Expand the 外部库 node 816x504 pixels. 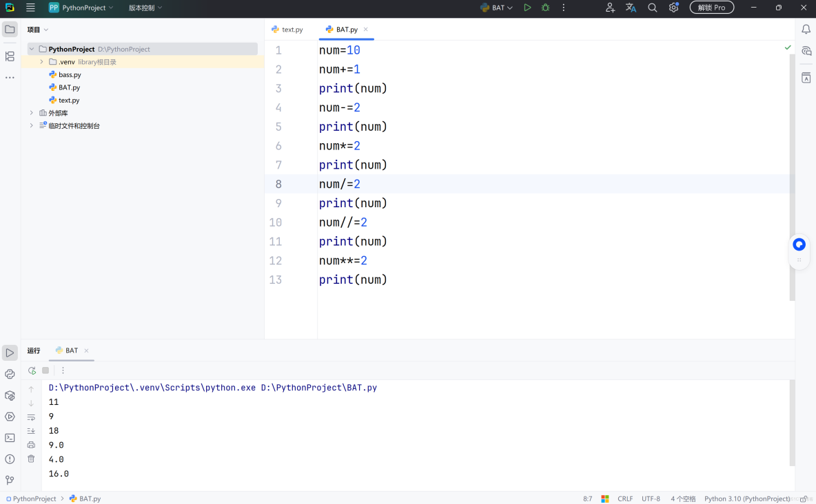[31, 112]
